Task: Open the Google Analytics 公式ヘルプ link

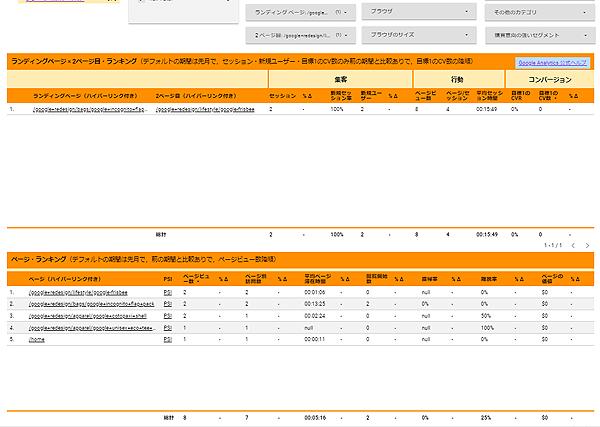Action: click(x=552, y=63)
